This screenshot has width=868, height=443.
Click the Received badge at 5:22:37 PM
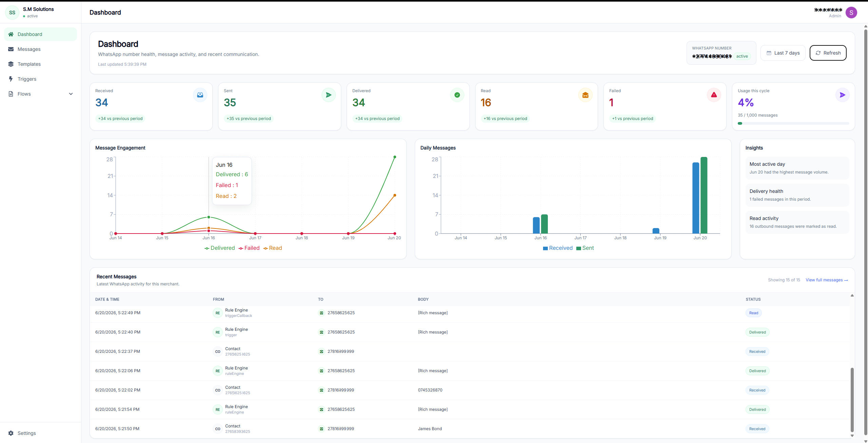[x=757, y=351]
